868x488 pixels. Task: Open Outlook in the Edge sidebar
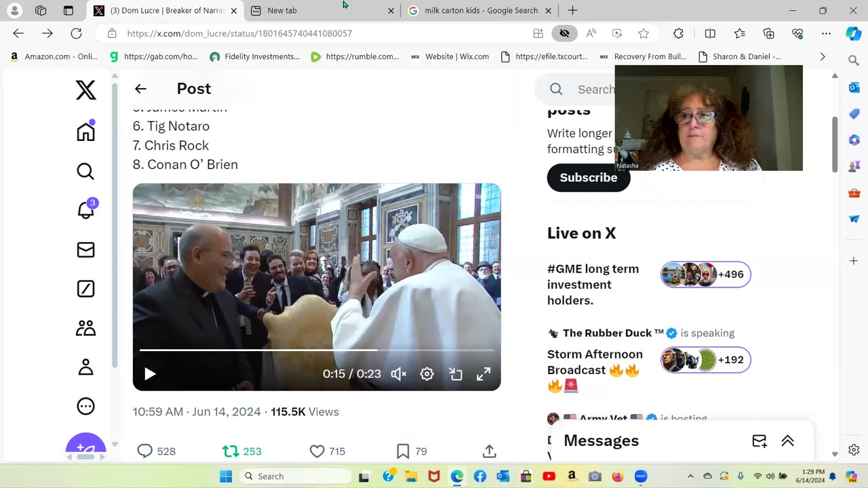854,87
